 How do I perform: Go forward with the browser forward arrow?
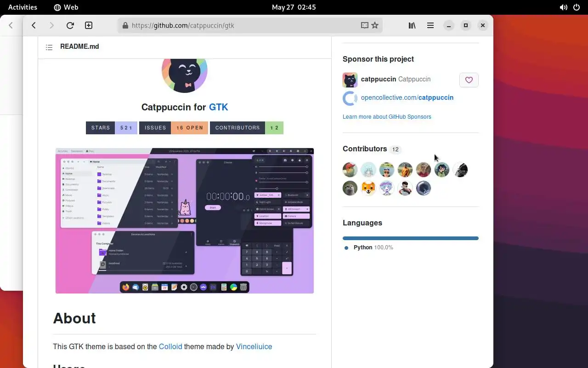click(52, 26)
